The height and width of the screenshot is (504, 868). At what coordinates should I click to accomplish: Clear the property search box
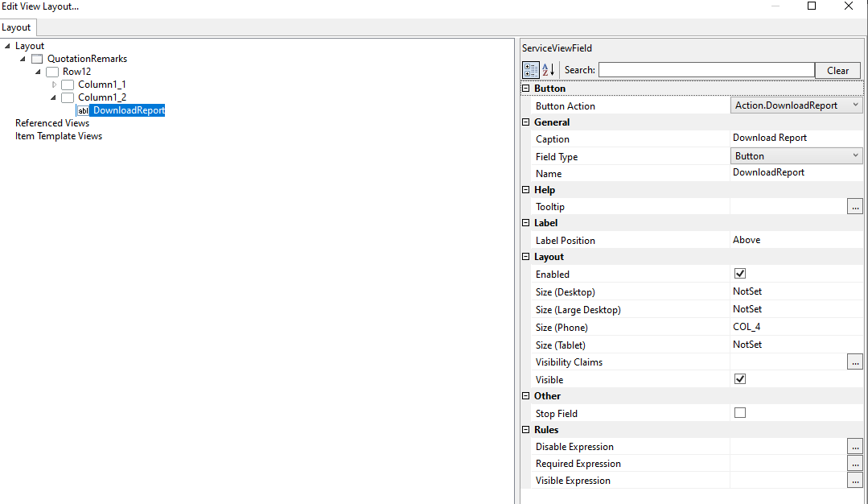(x=837, y=70)
